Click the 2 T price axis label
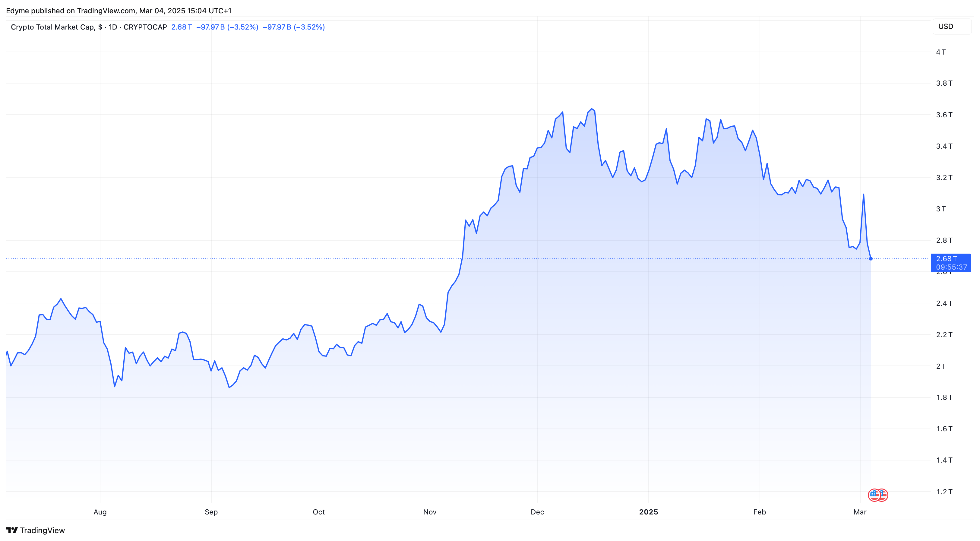This screenshot has width=980, height=541. click(941, 366)
